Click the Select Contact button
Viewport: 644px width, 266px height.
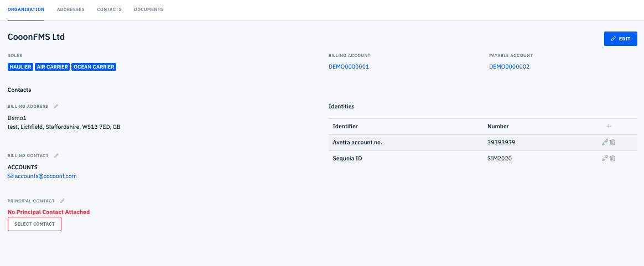(x=34, y=224)
